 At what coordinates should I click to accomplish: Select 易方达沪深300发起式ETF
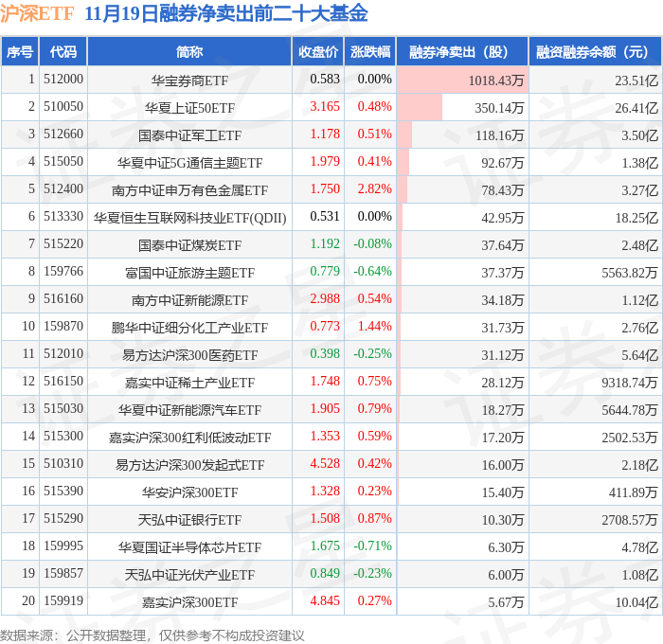coord(189,465)
